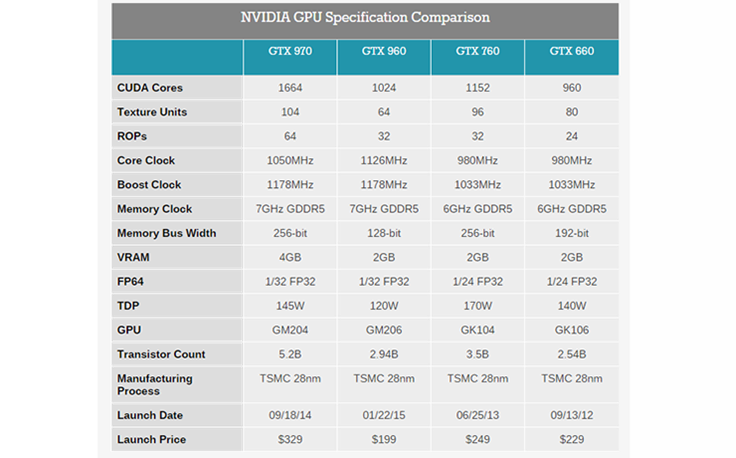
Task: Select the GTX 970 column header
Action: pos(290,51)
